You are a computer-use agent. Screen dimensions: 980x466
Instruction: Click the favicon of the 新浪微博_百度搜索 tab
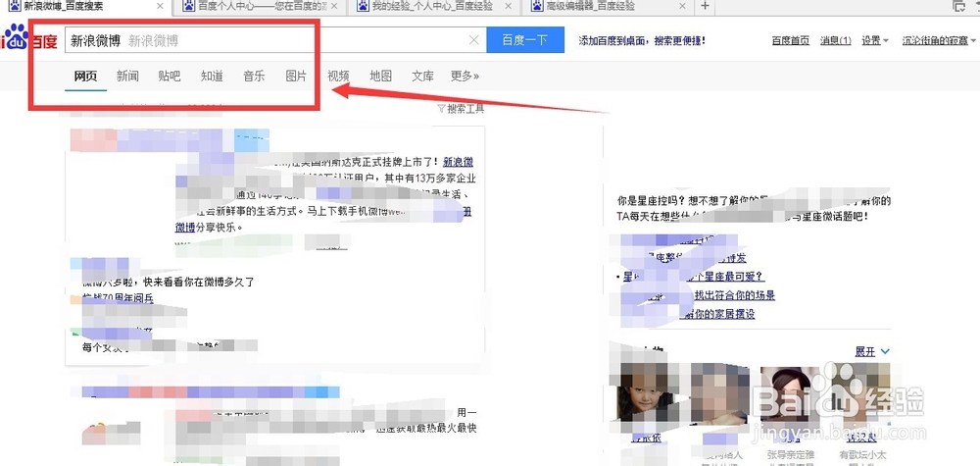(14, 6)
